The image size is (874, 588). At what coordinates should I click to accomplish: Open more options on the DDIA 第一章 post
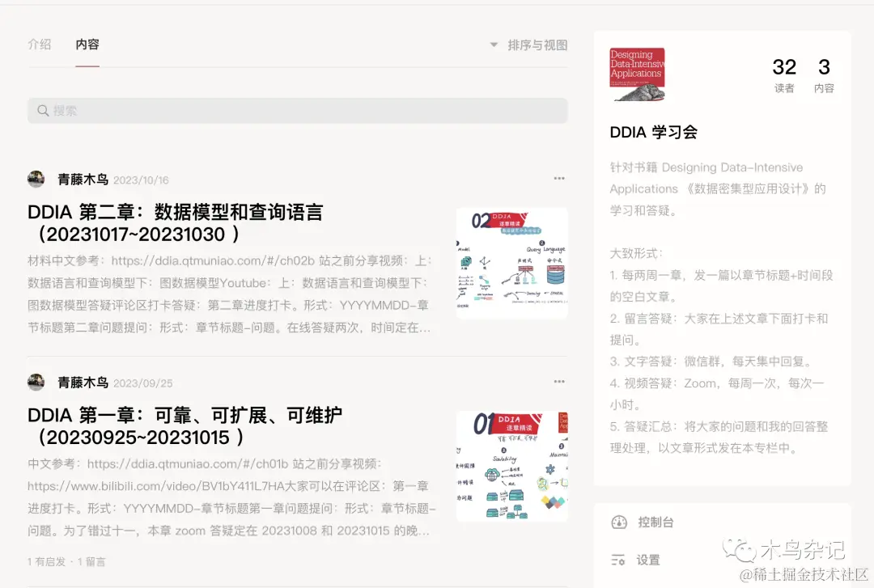click(x=558, y=380)
